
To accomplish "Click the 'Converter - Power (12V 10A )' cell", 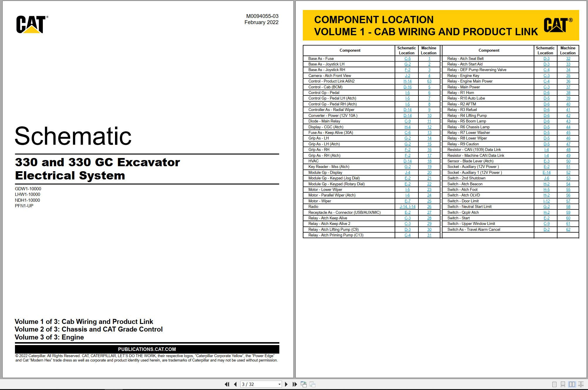I will click(349, 116).
